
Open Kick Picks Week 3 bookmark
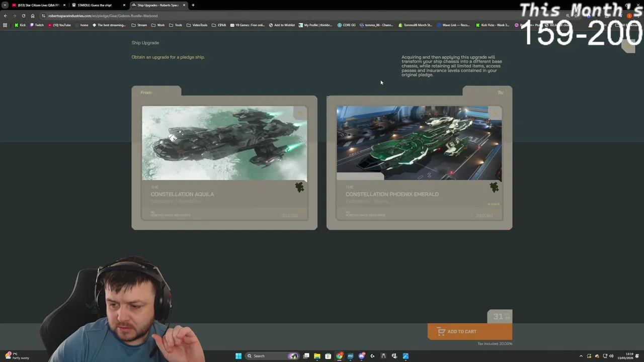pos(493,25)
